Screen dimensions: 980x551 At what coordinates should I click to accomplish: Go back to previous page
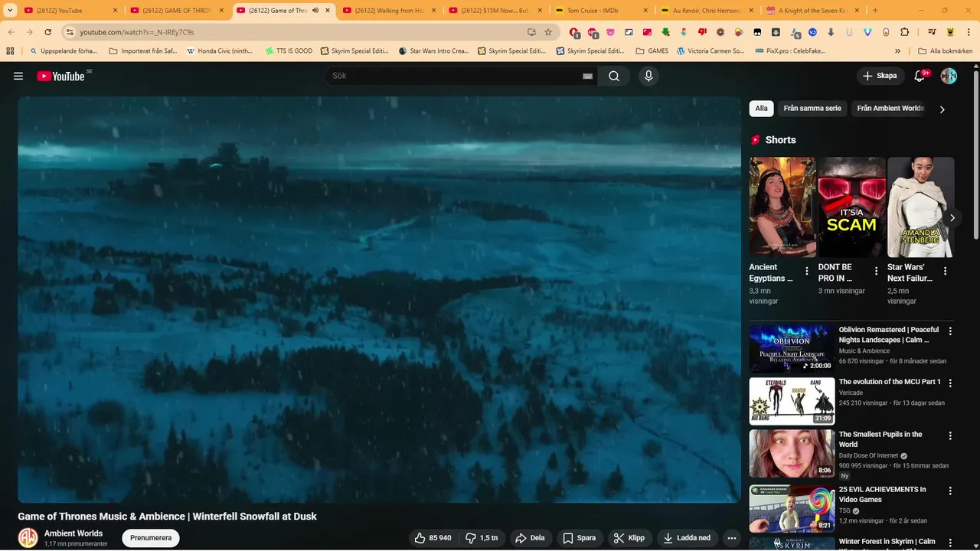pyautogui.click(x=11, y=32)
